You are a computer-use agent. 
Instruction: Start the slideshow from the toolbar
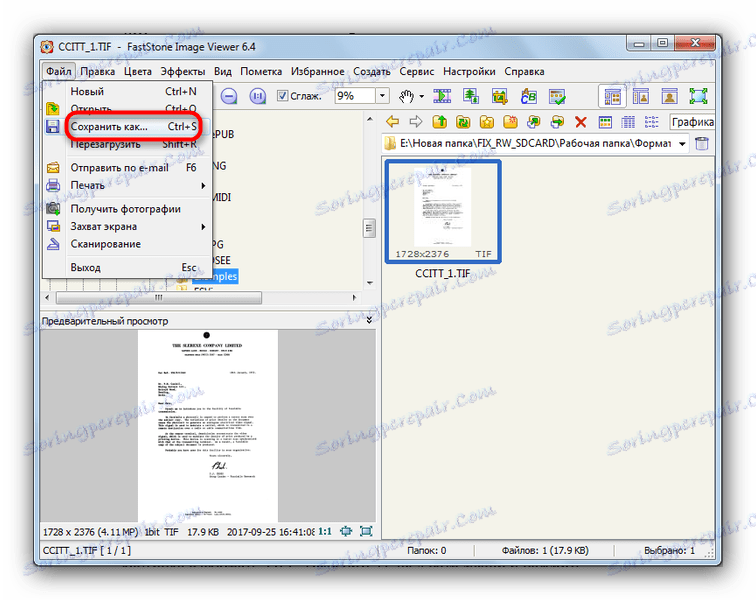[442, 96]
